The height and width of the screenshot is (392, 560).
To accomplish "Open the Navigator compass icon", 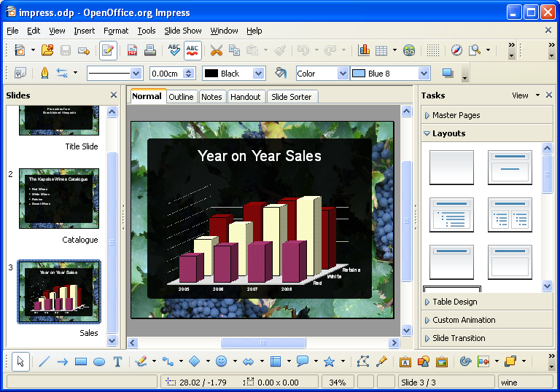I will [456, 50].
